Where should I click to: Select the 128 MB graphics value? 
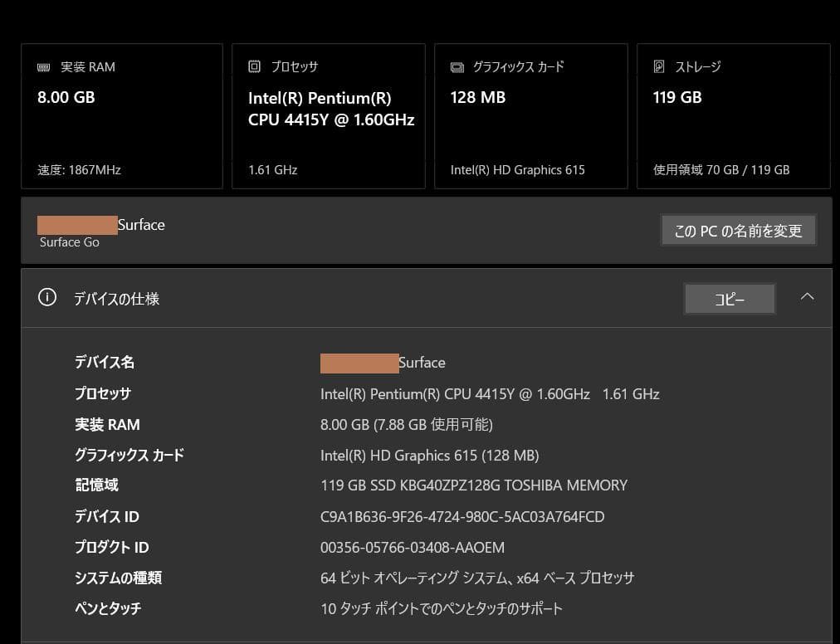click(478, 97)
